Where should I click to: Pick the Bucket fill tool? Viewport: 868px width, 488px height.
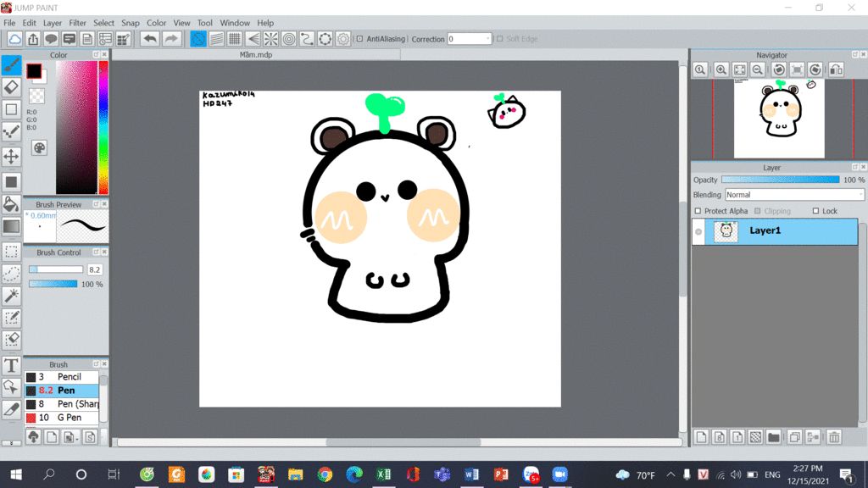pos(11,204)
